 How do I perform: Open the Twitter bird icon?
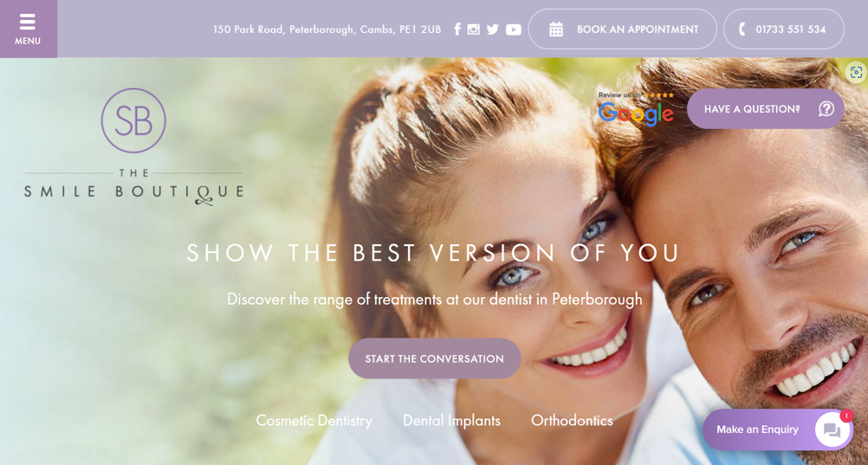pyautogui.click(x=493, y=29)
